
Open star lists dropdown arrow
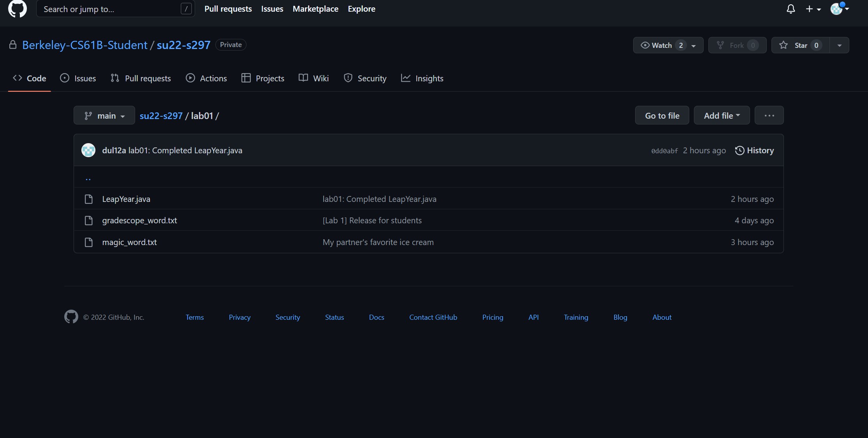pos(839,45)
